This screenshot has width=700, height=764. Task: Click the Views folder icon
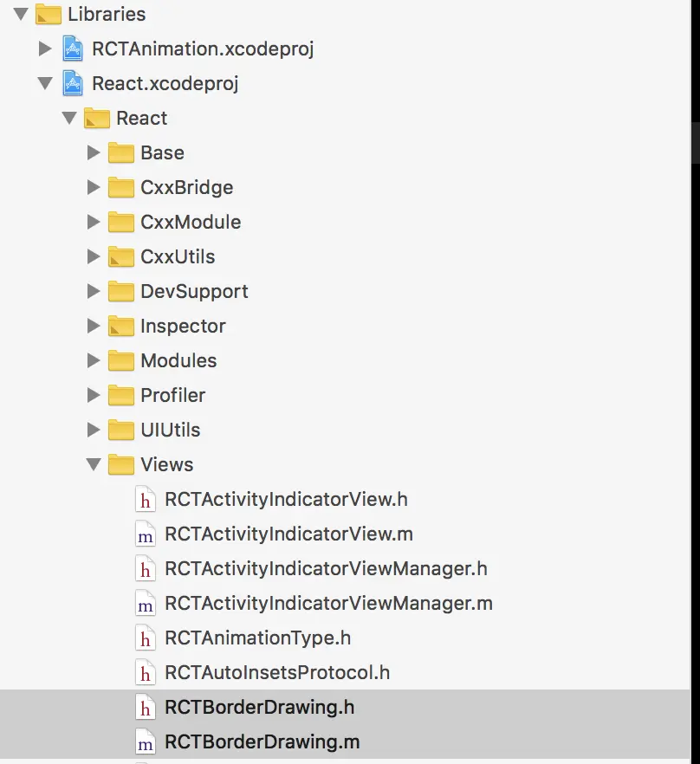click(121, 464)
